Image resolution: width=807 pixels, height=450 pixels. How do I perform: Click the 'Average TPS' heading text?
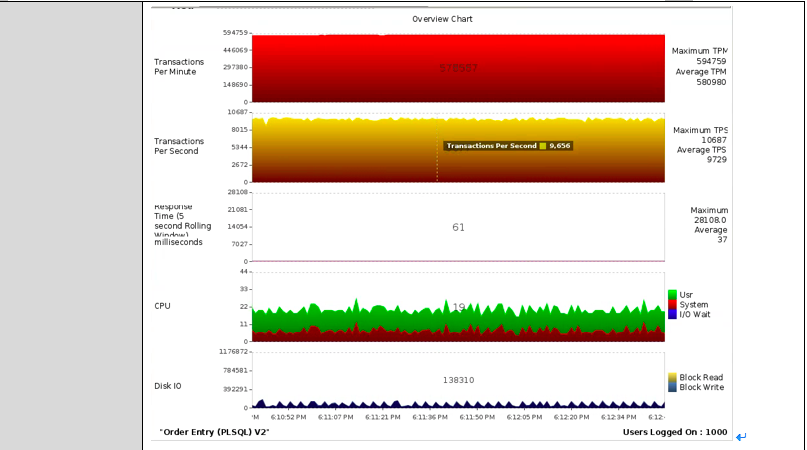(x=701, y=150)
